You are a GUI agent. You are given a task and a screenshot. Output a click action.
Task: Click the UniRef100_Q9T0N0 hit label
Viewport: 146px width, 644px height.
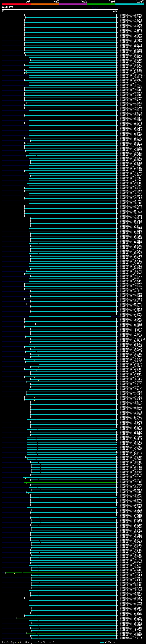click(131, 22)
